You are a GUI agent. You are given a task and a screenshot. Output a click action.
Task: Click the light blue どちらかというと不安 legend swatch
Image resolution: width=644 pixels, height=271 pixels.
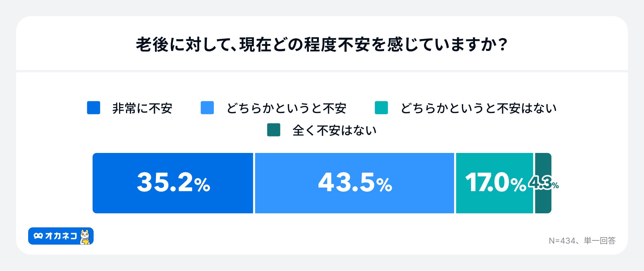coord(207,108)
